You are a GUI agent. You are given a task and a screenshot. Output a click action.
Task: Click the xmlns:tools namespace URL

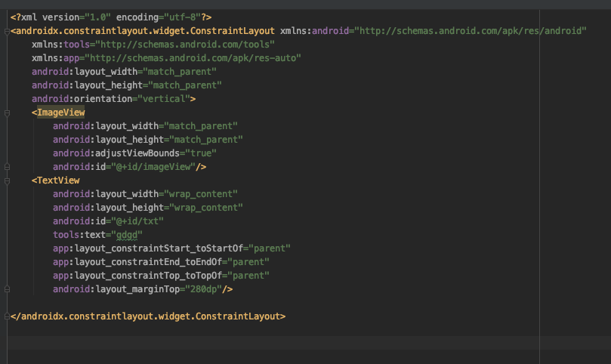pyautogui.click(x=185, y=45)
